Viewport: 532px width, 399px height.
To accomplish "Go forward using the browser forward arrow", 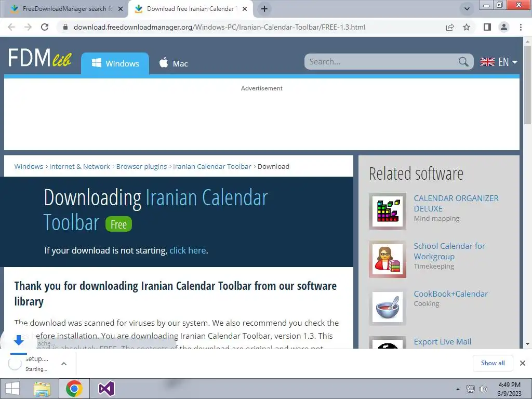I will (x=28, y=27).
